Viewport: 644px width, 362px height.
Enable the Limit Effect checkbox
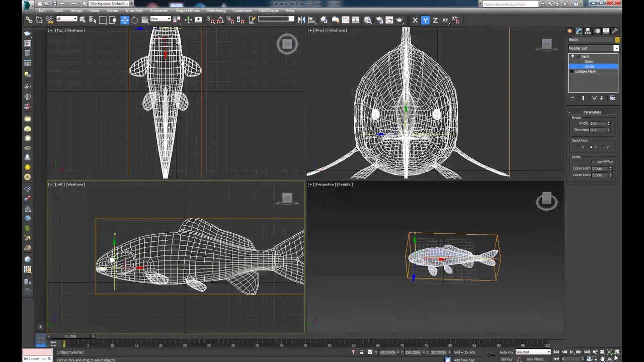(x=594, y=162)
